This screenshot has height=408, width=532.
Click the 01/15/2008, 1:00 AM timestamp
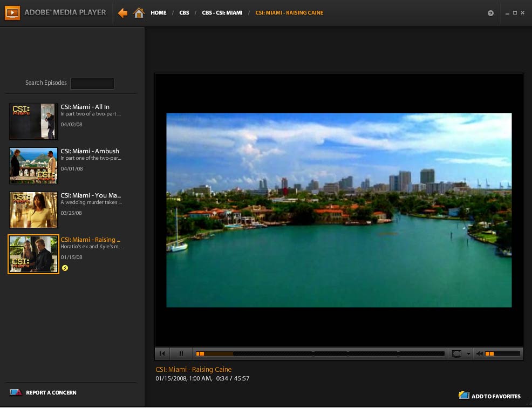(184, 378)
